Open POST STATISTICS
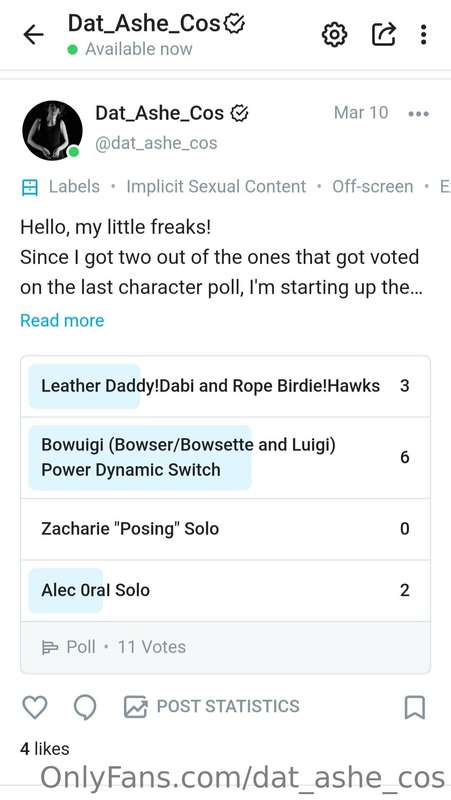 click(x=212, y=707)
